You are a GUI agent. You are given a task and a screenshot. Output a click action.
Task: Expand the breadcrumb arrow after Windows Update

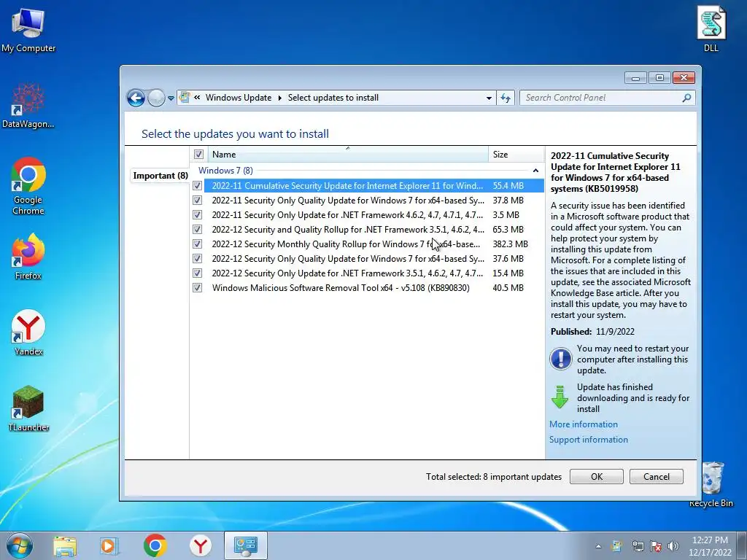(x=279, y=98)
